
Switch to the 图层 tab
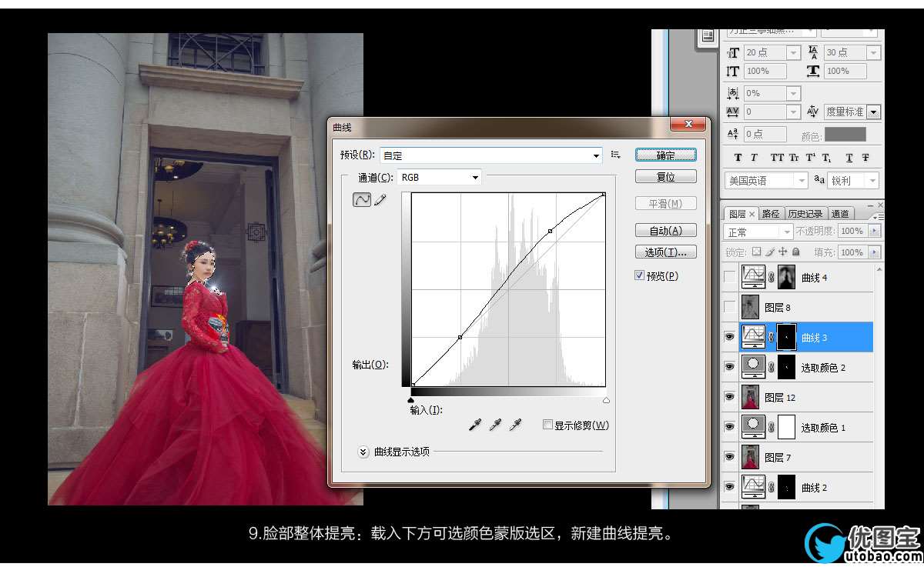point(742,214)
